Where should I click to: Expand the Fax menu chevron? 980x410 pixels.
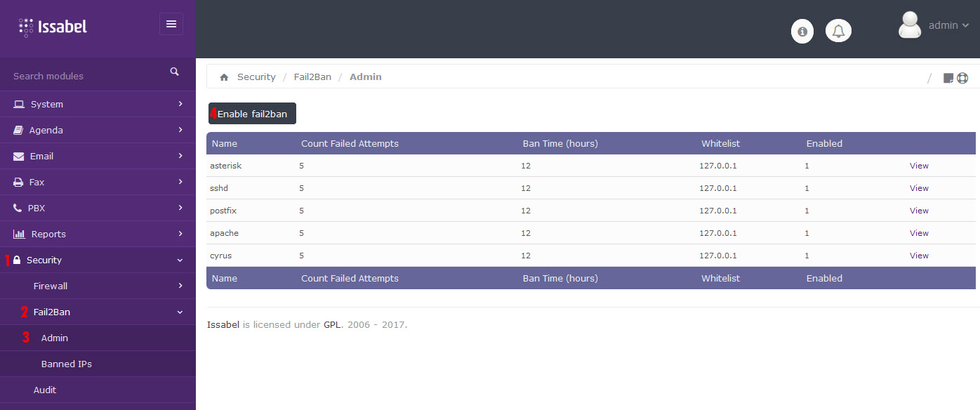[180, 182]
